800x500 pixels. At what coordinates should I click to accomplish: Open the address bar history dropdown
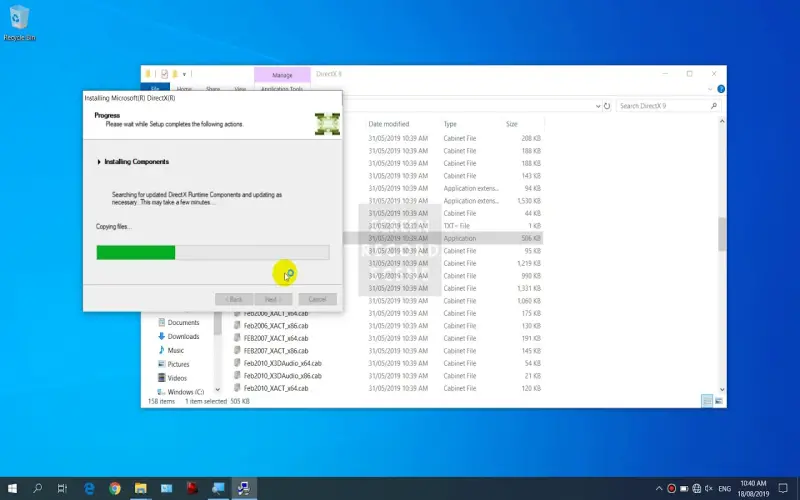tap(598, 106)
